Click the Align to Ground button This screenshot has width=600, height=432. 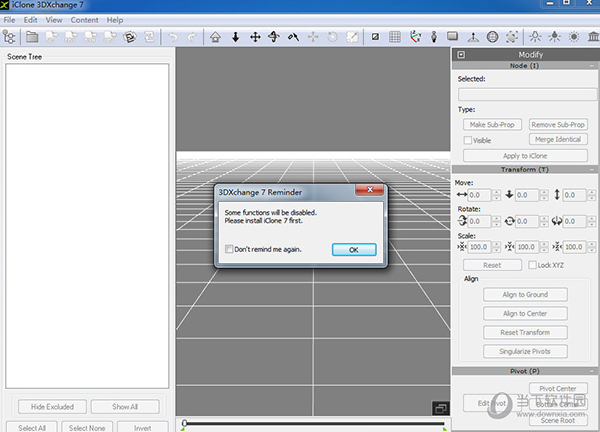525,294
